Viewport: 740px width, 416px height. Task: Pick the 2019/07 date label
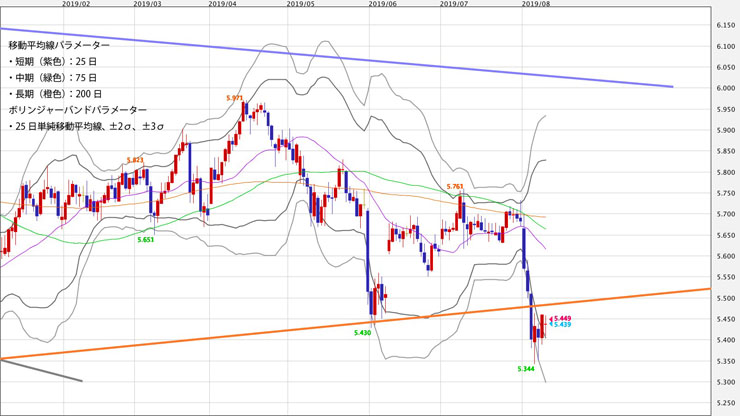[x=454, y=3]
